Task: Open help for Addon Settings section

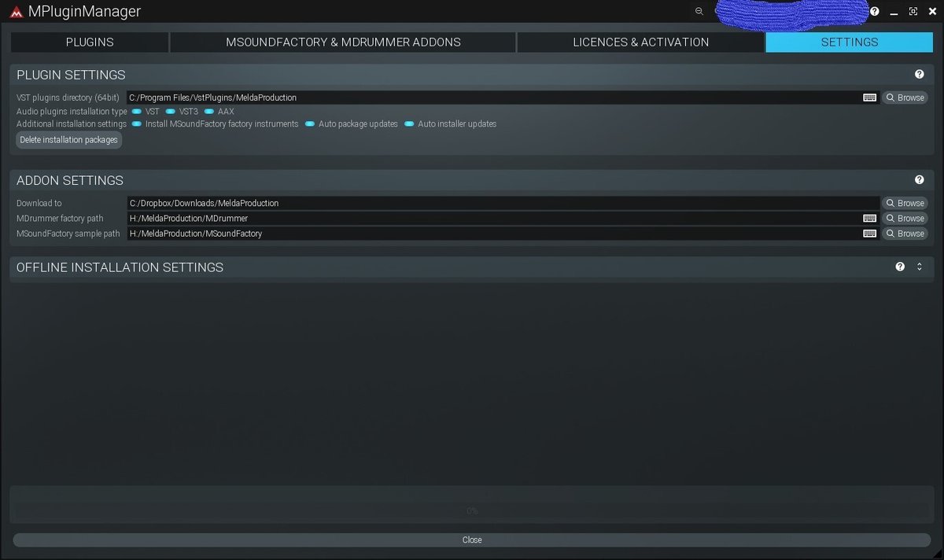Action: point(919,180)
